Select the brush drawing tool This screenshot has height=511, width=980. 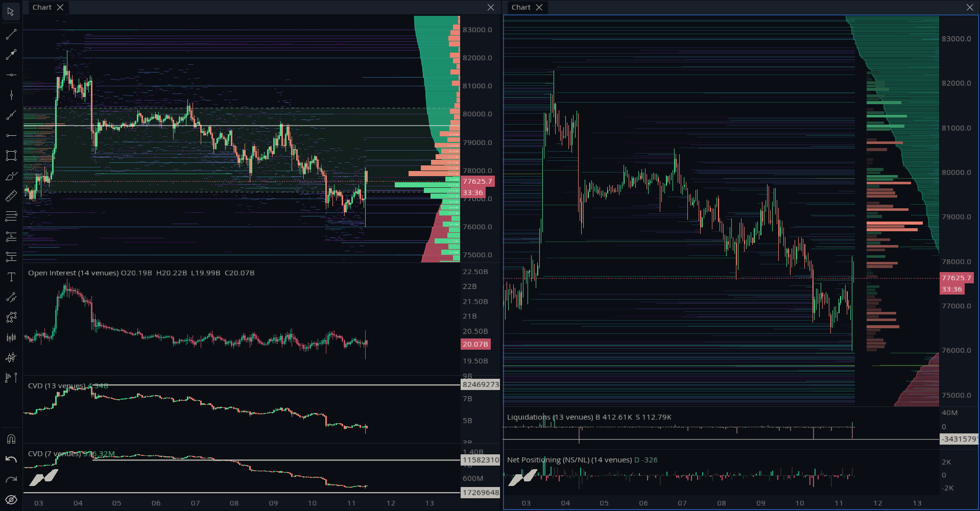pyautogui.click(x=11, y=176)
